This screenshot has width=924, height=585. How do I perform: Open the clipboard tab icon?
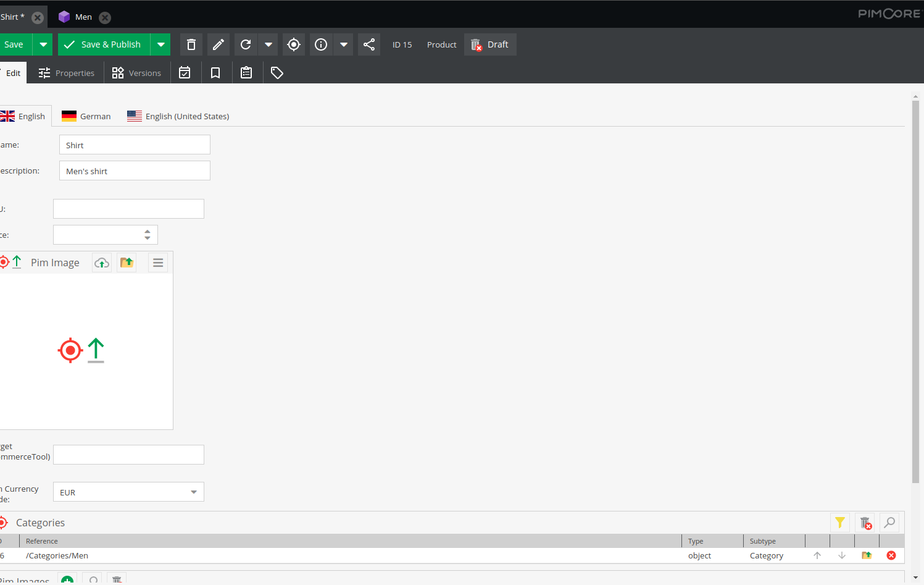(246, 73)
